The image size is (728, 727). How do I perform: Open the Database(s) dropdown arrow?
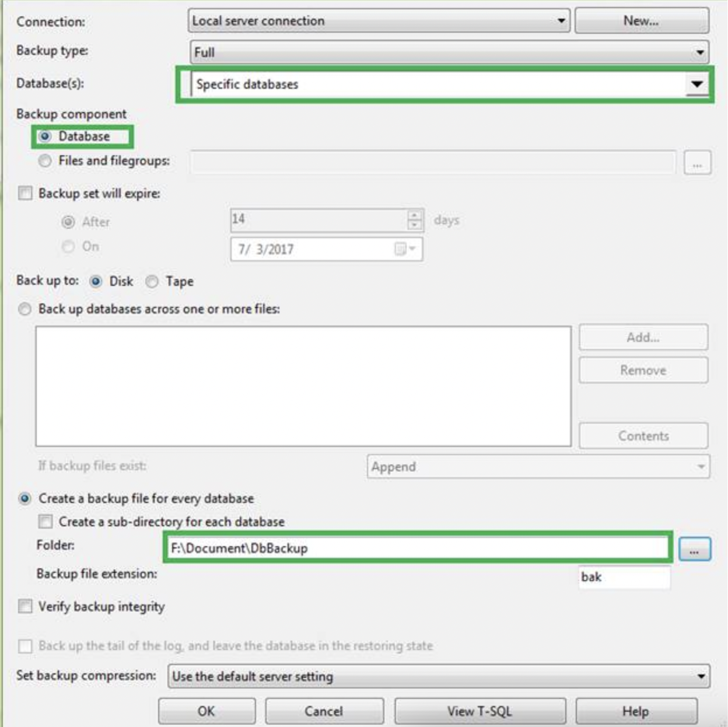pos(696,84)
